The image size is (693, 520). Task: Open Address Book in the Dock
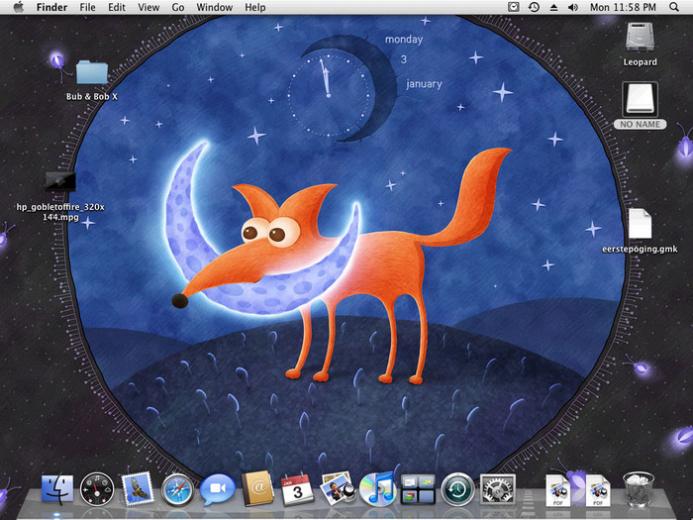pyautogui.click(x=258, y=488)
